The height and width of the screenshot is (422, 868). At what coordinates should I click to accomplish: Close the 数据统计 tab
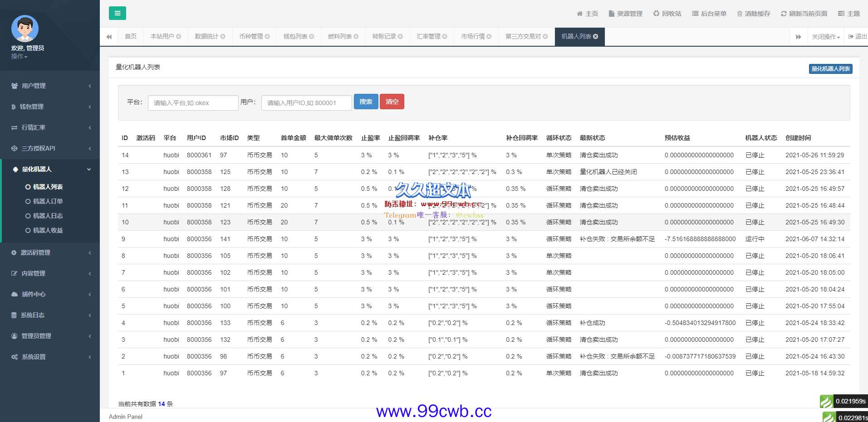(x=223, y=36)
